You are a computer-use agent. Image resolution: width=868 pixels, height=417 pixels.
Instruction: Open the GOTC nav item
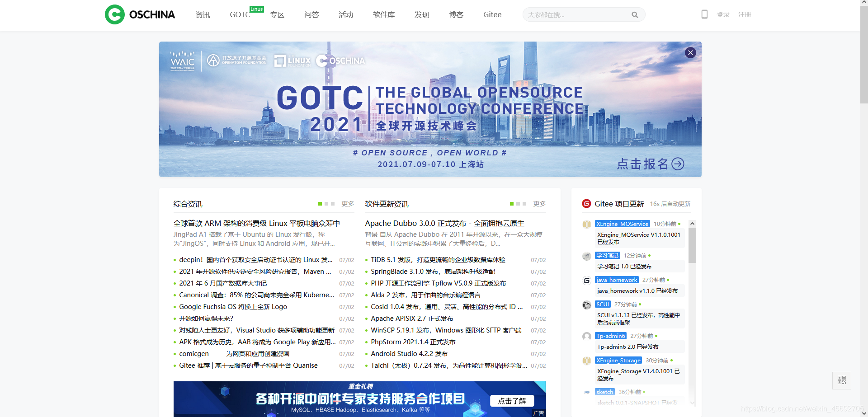pyautogui.click(x=240, y=15)
